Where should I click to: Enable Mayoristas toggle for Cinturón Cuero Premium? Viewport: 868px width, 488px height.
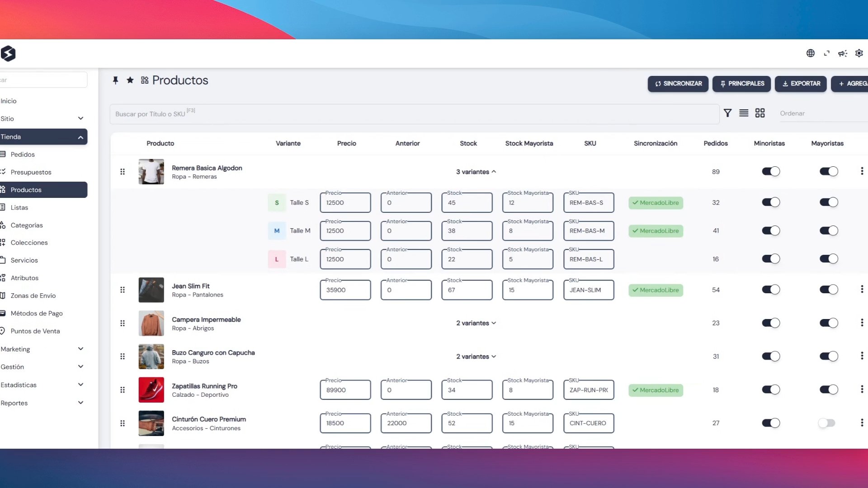click(827, 423)
